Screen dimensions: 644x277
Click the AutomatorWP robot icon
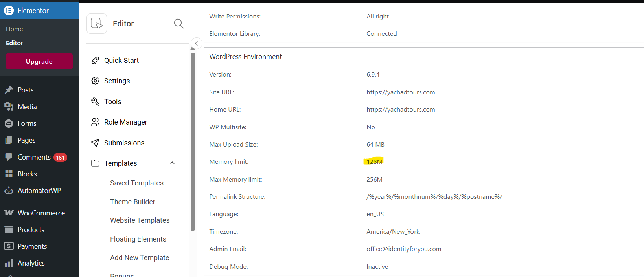tap(9, 191)
